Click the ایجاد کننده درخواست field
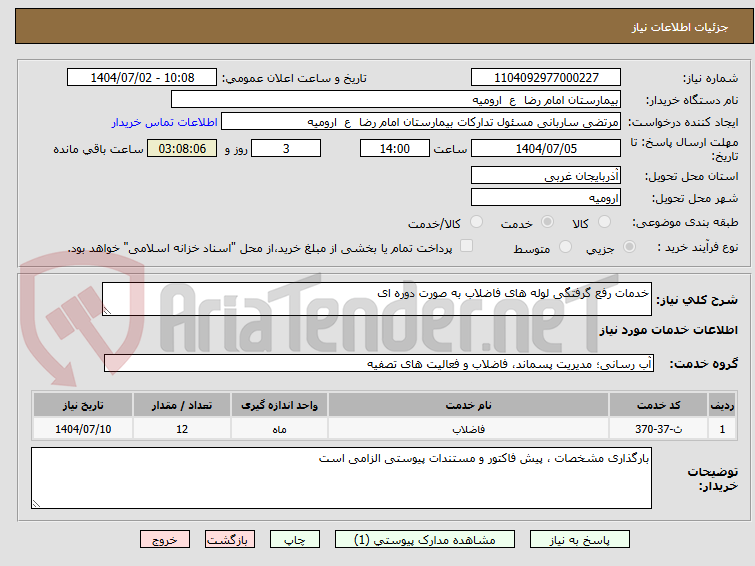 421,122
